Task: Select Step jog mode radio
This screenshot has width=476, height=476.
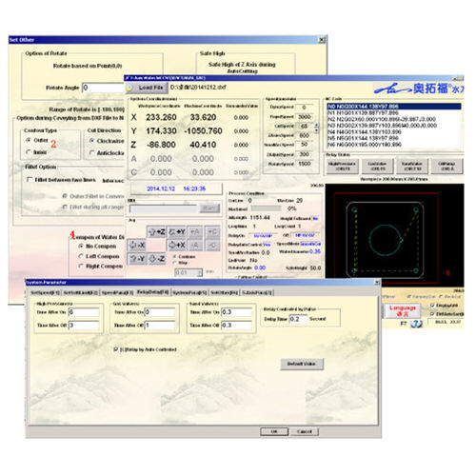Action: pos(174,263)
